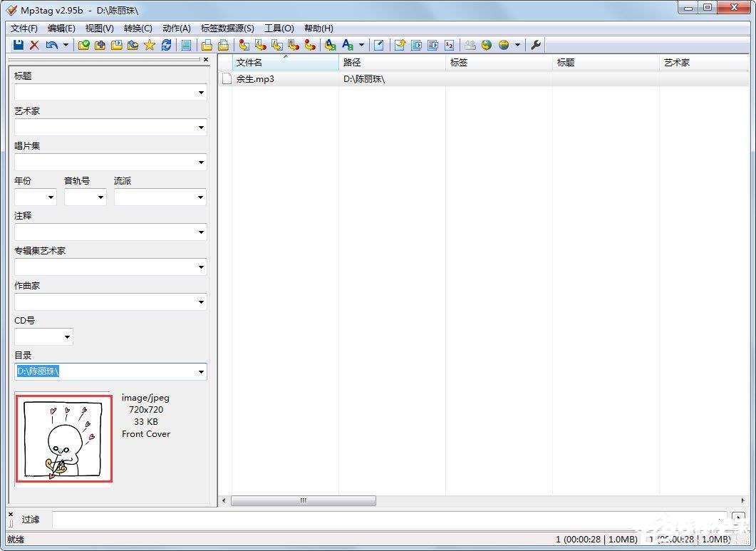Viewport: 756px width, 551px height.
Task: Expand the Actions dropdown arrow
Action: coord(361,45)
